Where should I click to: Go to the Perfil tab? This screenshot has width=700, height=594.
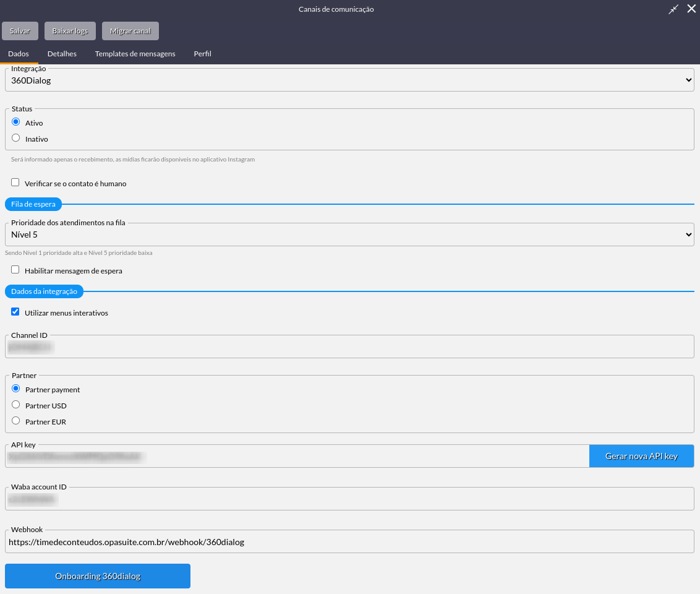click(203, 54)
